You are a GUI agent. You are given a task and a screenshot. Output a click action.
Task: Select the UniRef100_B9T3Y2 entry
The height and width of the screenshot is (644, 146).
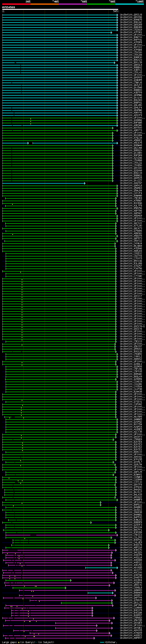(x=131, y=48)
